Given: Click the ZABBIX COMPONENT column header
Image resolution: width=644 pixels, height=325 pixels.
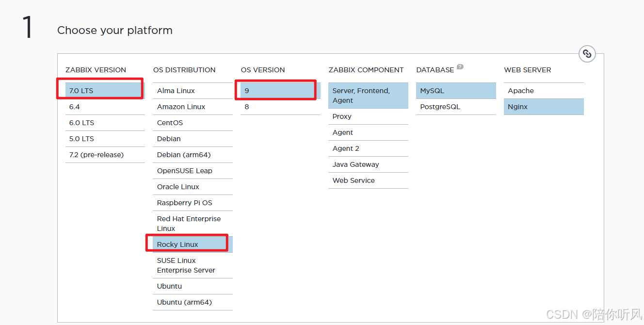Looking at the screenshot, I should [366, 70].
